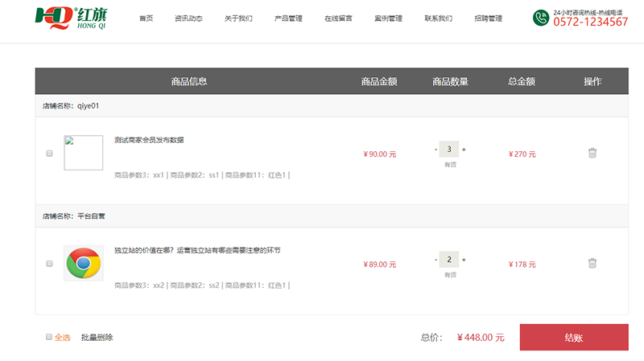Image resolution: width=644 pixels, height=361 pixels.
Task: Increase quantity of the ¥90.00 item
Action: [x=464, y=150]
